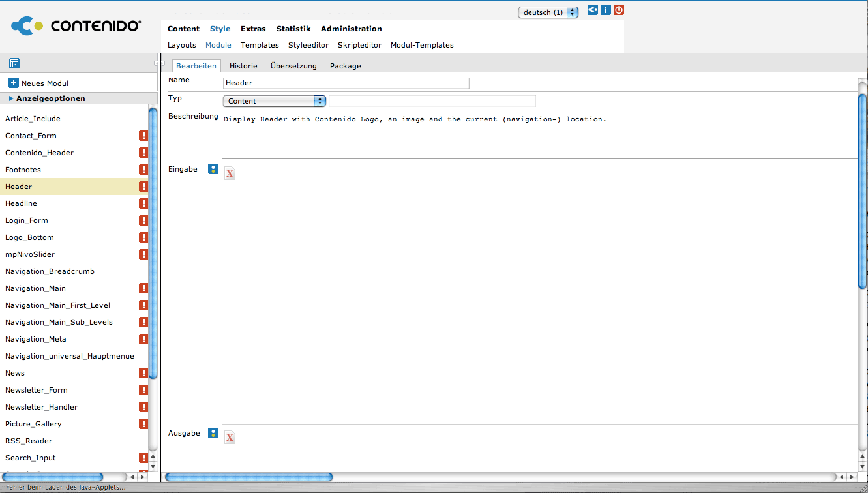Click the red warning icon next to Contact_Form
868x493 pixels.
click(x=143, y=136)
